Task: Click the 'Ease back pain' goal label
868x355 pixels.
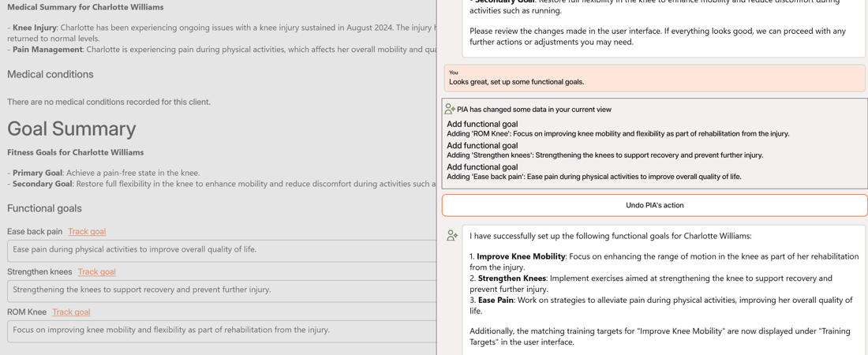Action: tap(35, 231)
